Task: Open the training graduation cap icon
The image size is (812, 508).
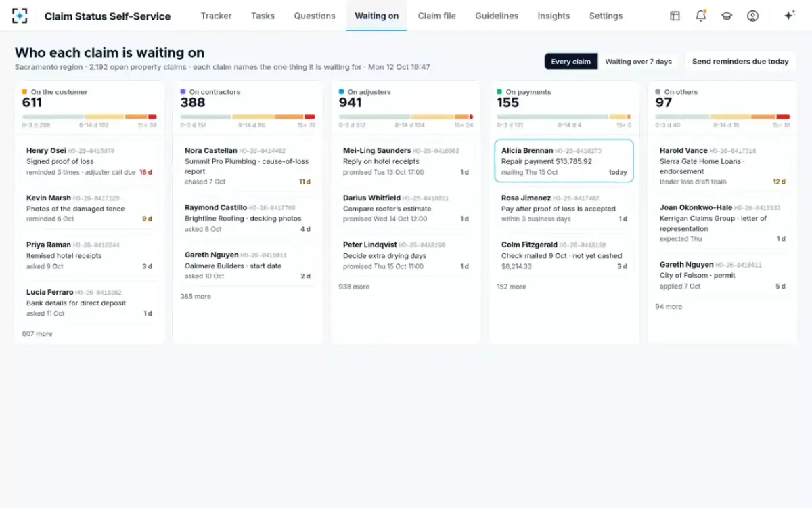Action: coord(727,16)
